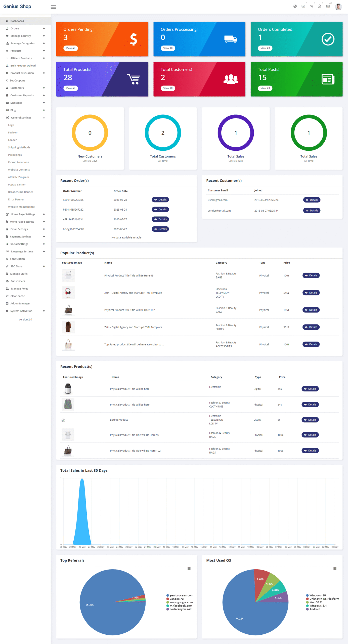Collapse the General Settings submenu
348x644 pixels.
click(x=25, y=118)
